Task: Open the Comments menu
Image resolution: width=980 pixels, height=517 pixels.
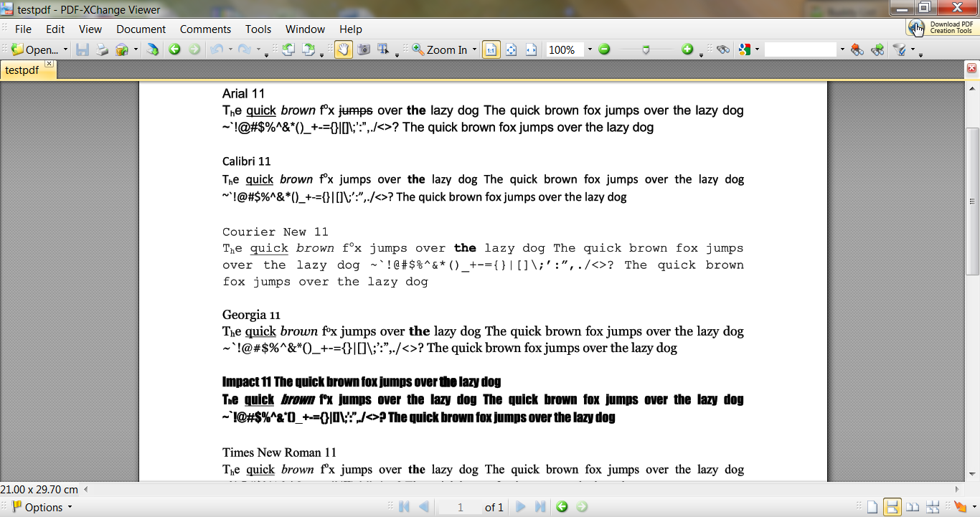Action: tap(205, 29)
